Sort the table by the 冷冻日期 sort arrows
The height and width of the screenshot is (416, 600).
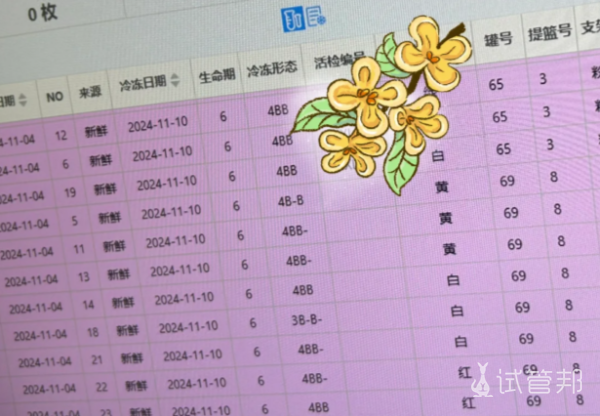[175, 80]
